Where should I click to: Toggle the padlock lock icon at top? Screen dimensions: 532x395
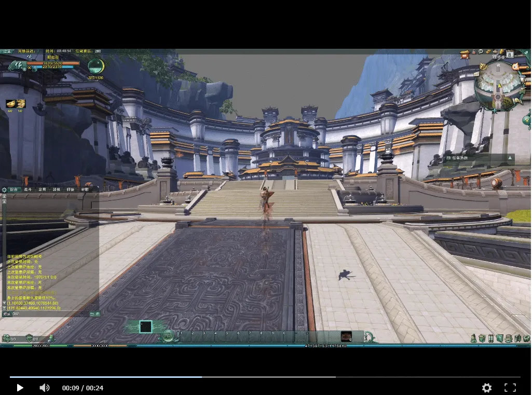point(474,52)
